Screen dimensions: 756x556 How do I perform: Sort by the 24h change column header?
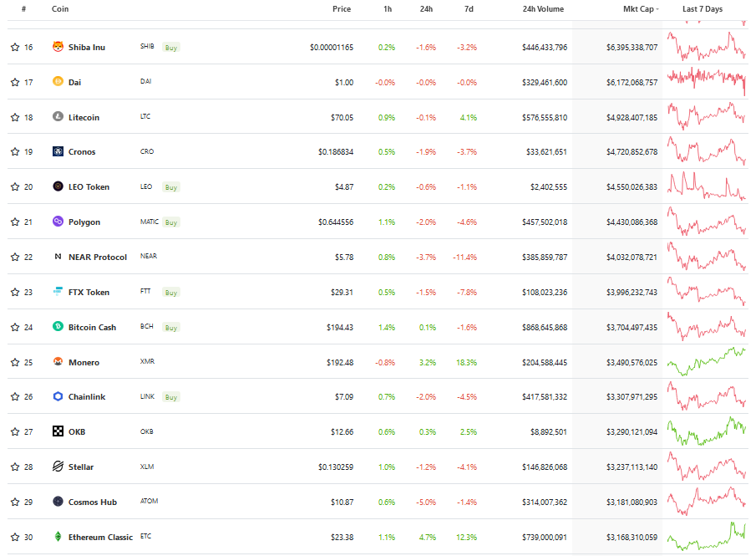click(426, 8)
